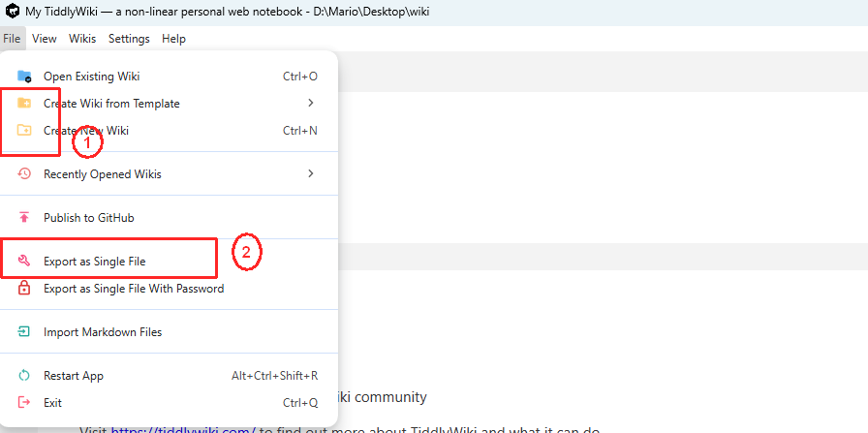Click the TiddlyWiki app logo icon

12,11
